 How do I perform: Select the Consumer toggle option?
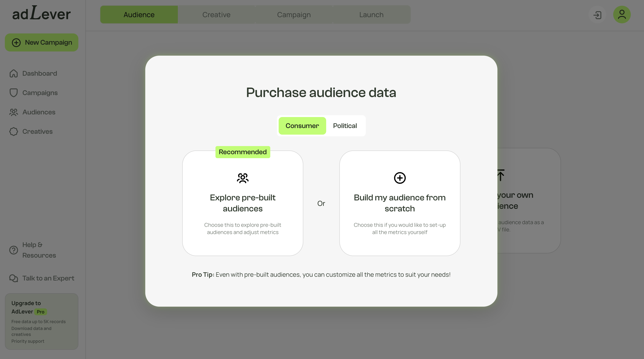(x=302, y=126)
